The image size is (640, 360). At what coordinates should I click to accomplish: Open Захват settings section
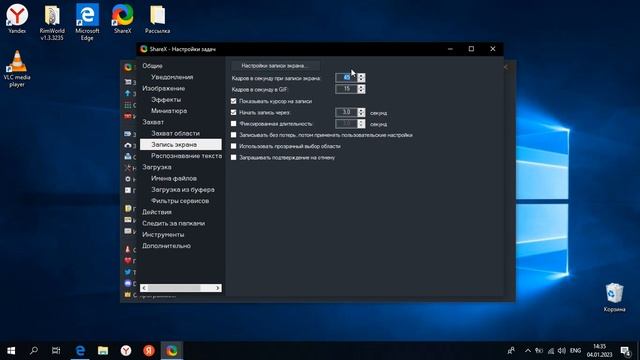[153, 122]
